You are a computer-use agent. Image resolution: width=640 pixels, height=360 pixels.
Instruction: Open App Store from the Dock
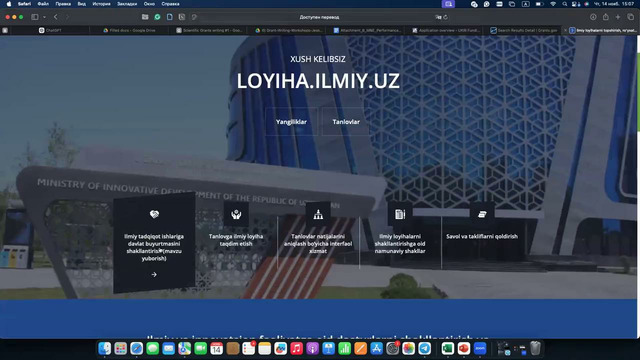[376, 348]
